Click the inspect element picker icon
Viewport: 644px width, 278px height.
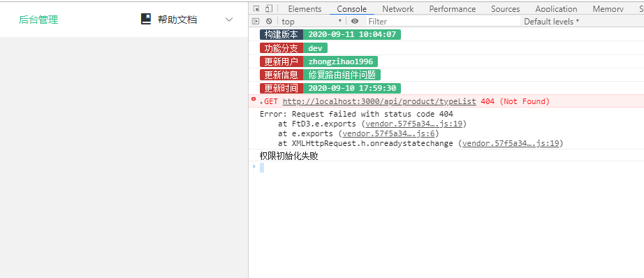pyautogui.click(x=256, y=8)
